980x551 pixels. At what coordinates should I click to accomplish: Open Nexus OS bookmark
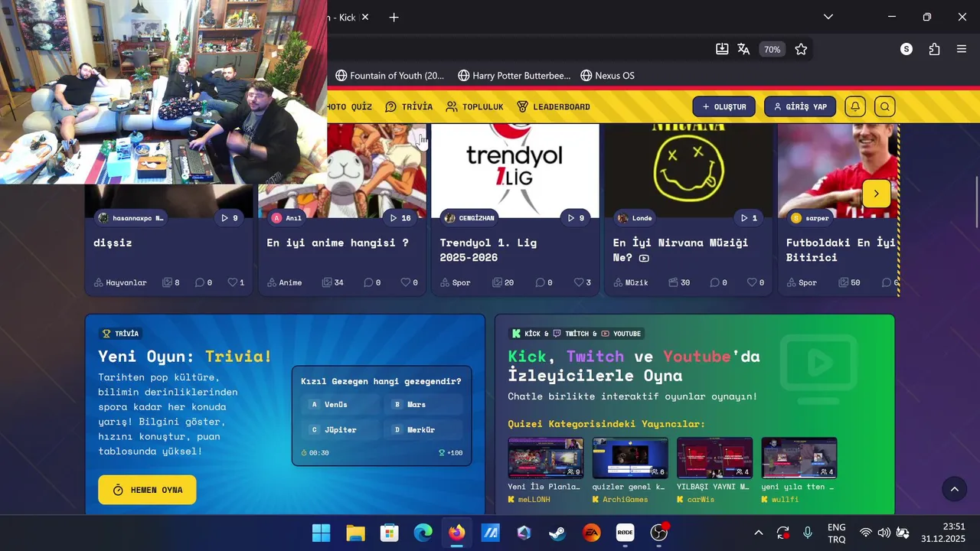[607, 76]
